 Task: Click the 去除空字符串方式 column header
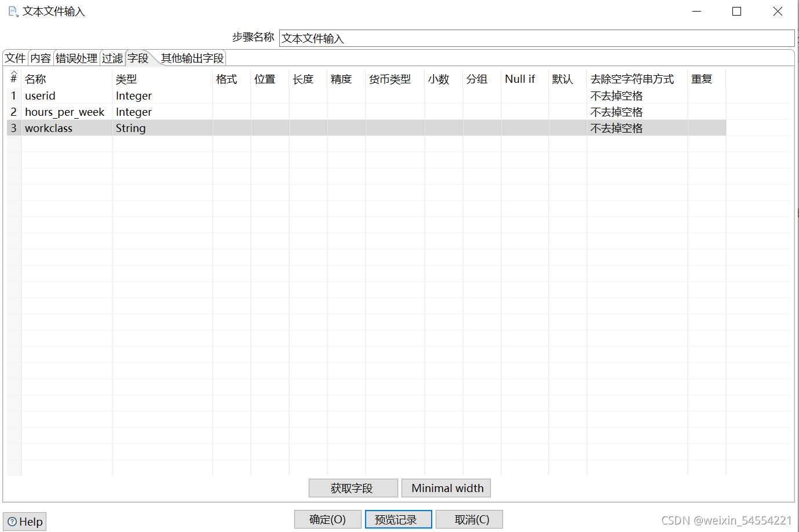click(637, 79)
